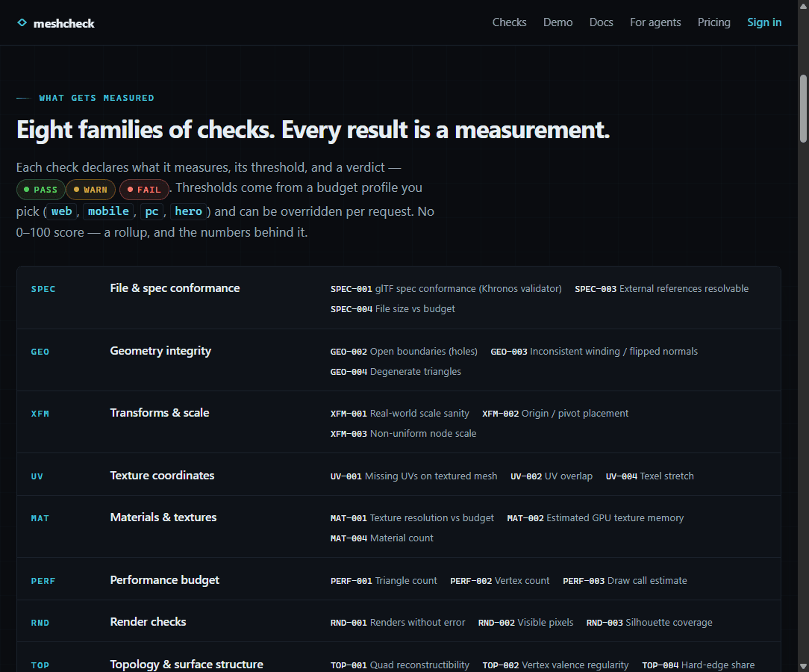Click the meshcheck diamond logo icon

point(22,22)
